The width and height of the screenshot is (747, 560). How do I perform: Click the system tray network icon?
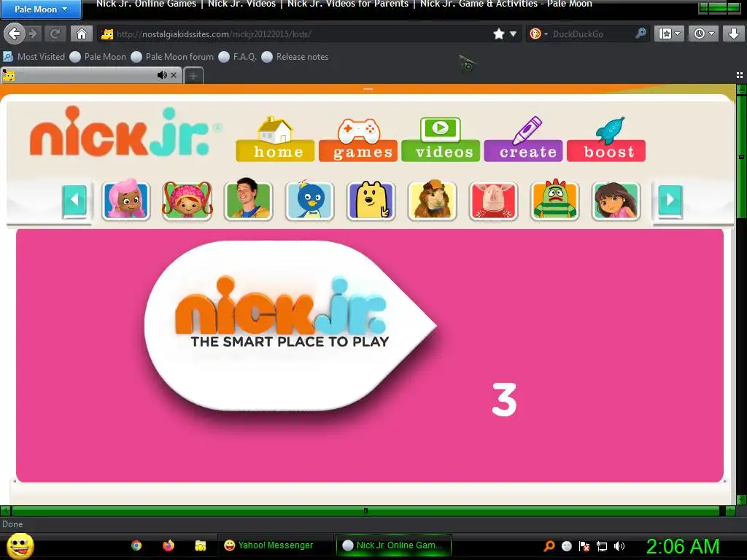tap(602, 547)
